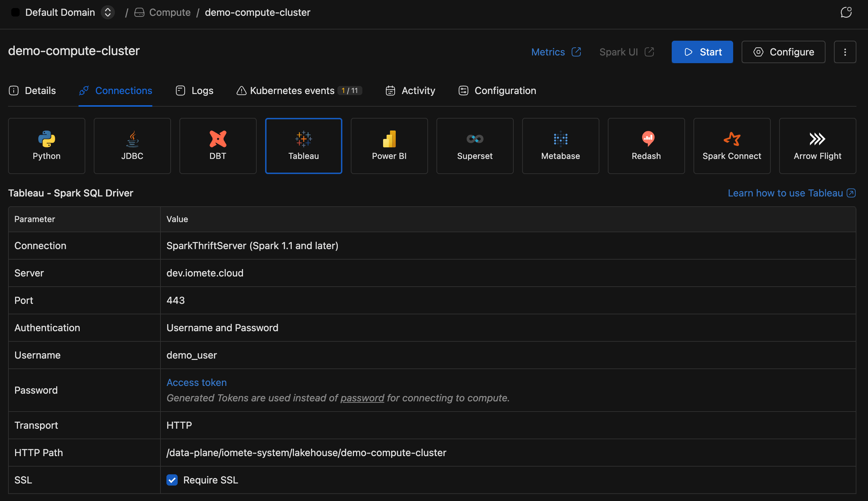
Task: Select the Python connection icon
Action: click(x=46, y=146)
